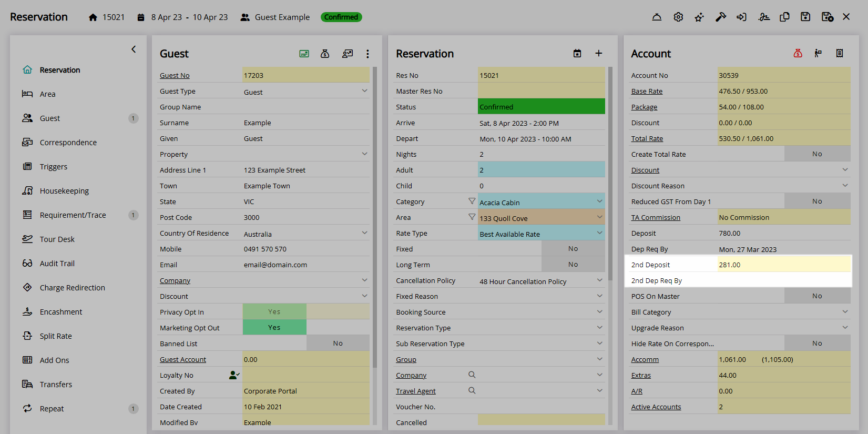
Task: Click the check-in arrow icon in top toolbar
Action: (741, 17)
